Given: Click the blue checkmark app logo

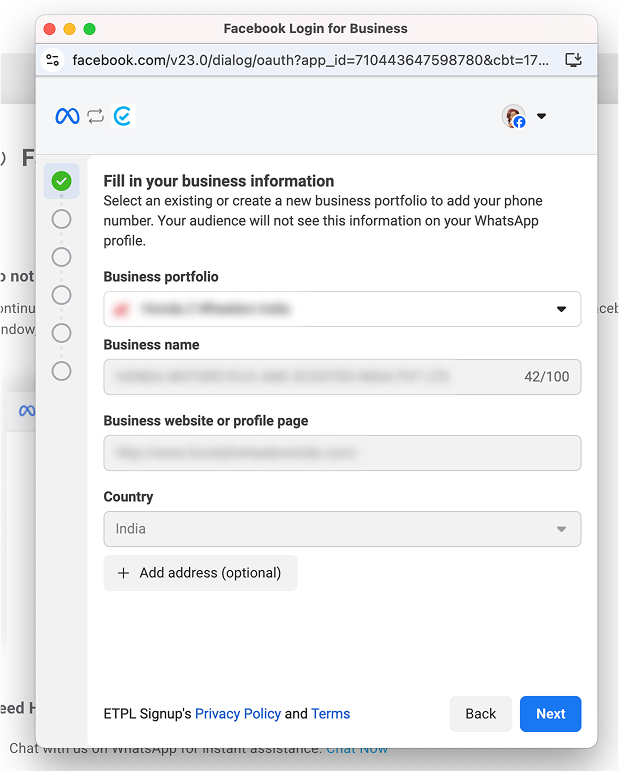Looking at the screenshot, I should point(122,116).
